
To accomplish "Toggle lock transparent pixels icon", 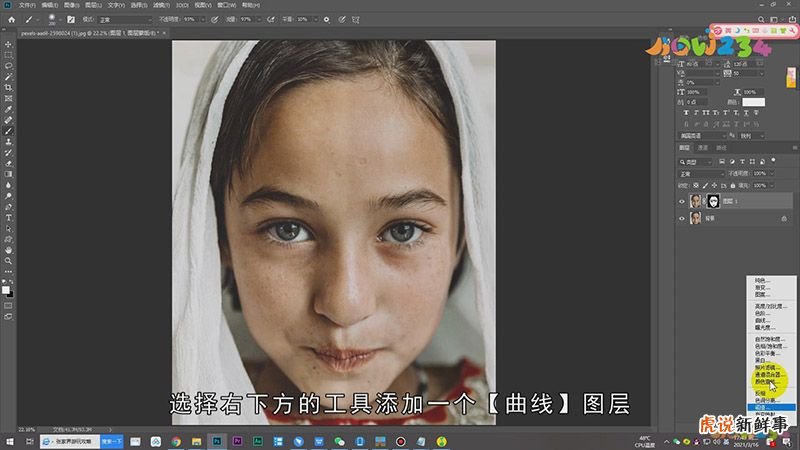I will tap(696, 186).
